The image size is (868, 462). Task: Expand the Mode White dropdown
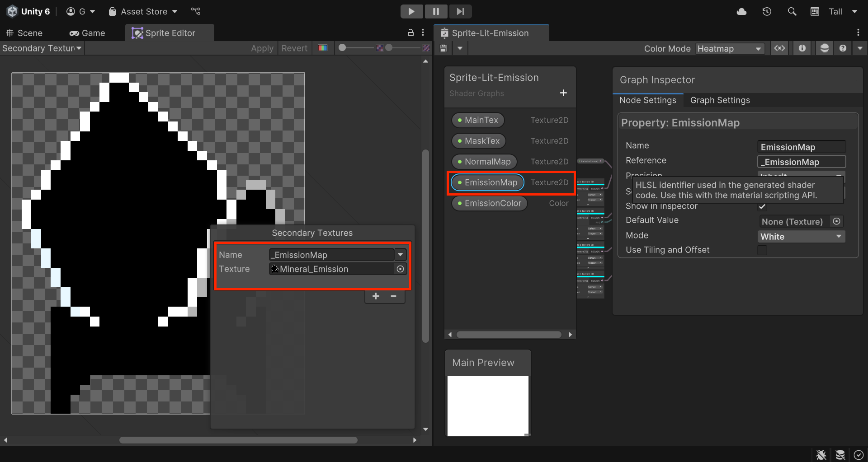click(x=801, y=237)
